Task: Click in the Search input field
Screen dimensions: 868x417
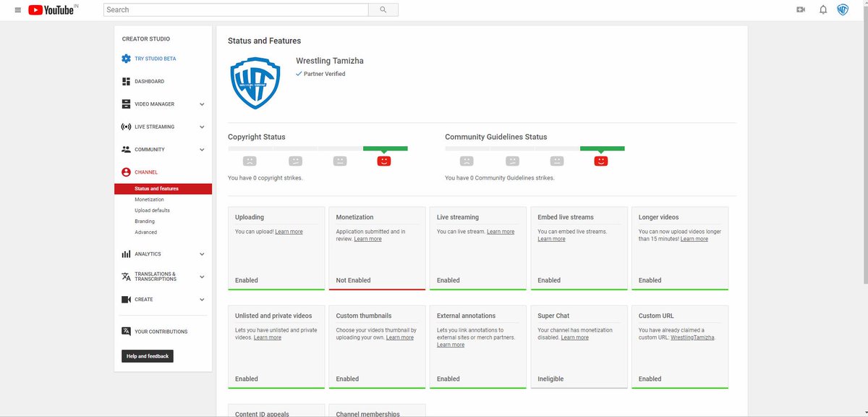Action: click(236, 10)
